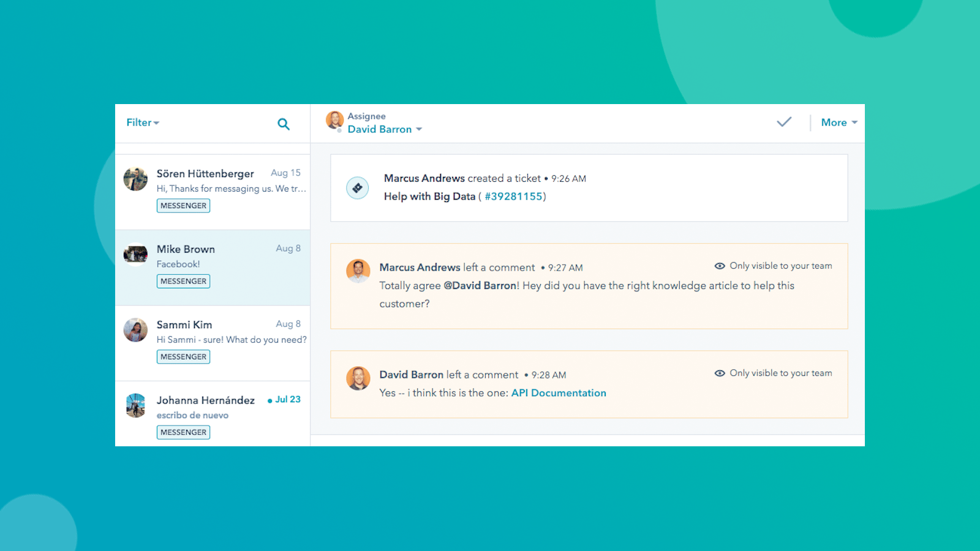Image resolution: width=980 pixels, height=551 pixels.
Task: Click Johanna Hernández's profile picture
Action: click(135, 406)
